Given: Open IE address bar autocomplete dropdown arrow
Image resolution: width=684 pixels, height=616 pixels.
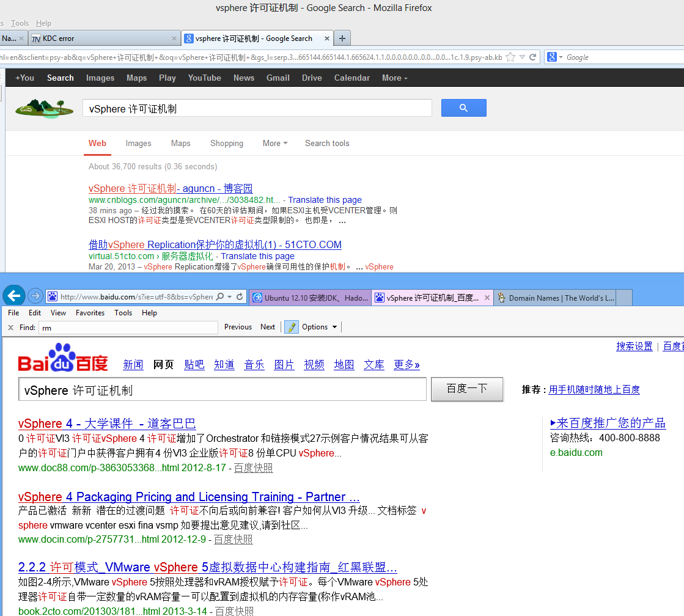Looking at the screenshot, I should click(x=229, y=296).
